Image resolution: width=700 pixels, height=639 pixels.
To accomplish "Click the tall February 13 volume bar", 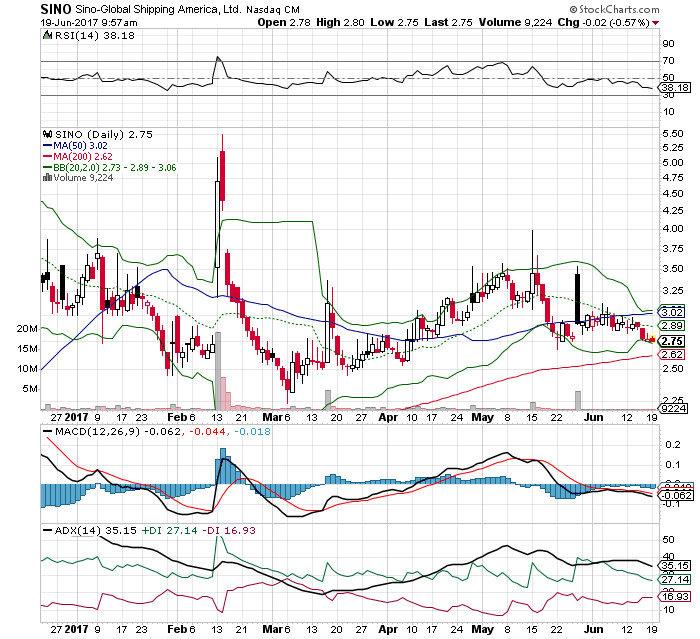I will tap(218, 371).
